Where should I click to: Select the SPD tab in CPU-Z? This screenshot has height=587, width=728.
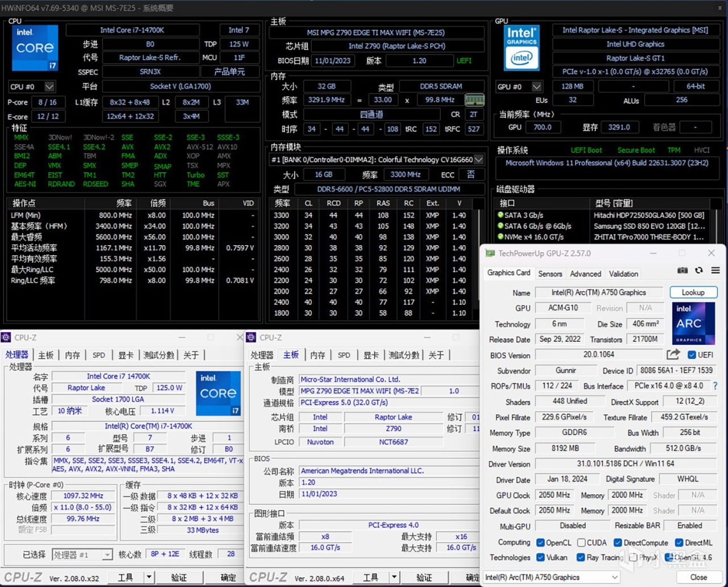click(x=98, y=355)
